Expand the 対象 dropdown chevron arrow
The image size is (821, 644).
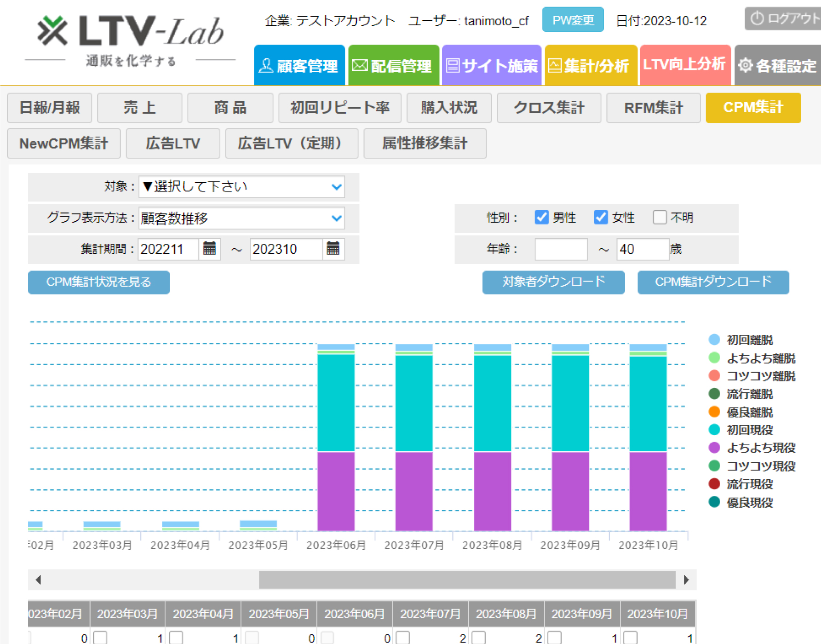[337, 187]
